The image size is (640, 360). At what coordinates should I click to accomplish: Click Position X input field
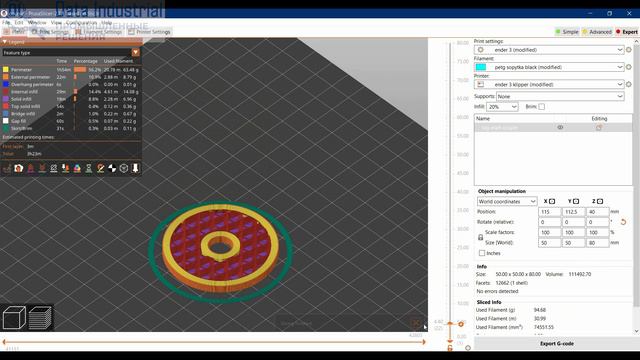[x=549, y=212]
